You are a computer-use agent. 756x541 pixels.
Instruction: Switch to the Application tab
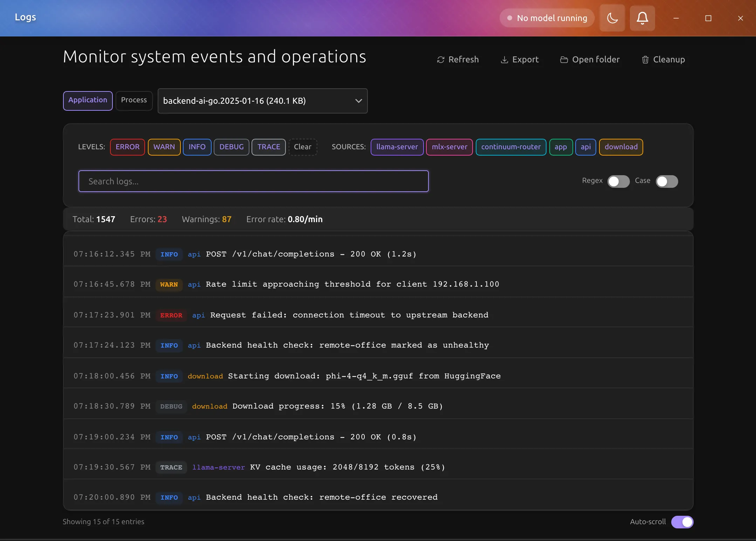[x=88, y=101]
